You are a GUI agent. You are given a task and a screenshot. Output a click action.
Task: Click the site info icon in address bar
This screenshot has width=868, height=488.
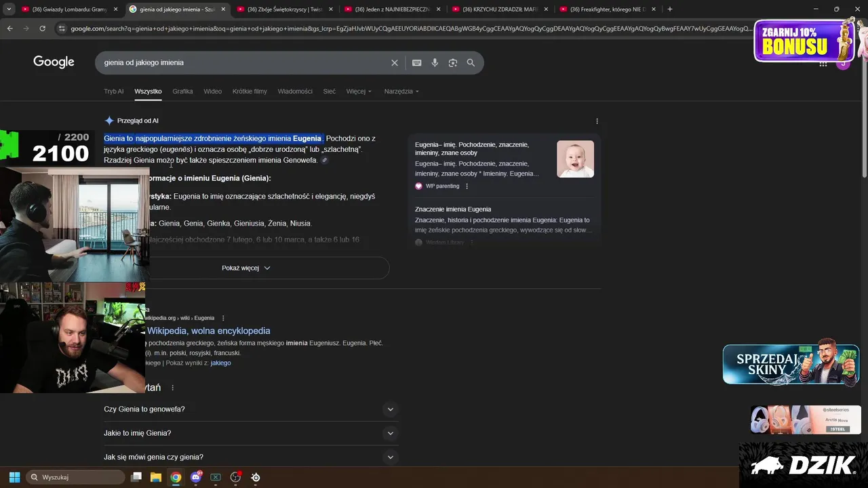(62, 28)
